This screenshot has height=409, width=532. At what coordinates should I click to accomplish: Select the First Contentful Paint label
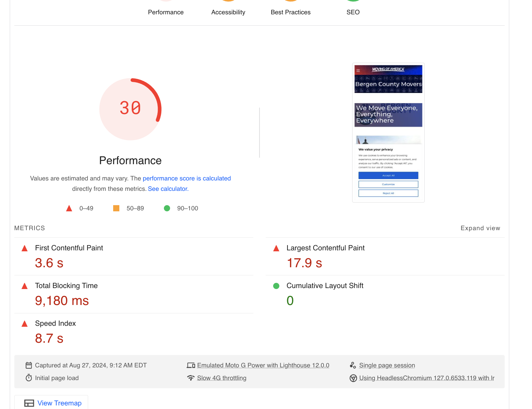[x=69, y=248]
